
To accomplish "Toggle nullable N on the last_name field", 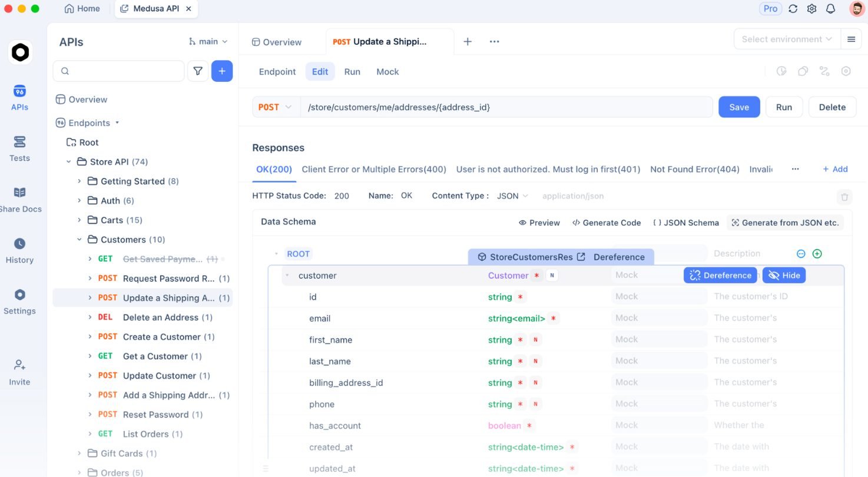I will pyautogui.click(x=535, y=362).
